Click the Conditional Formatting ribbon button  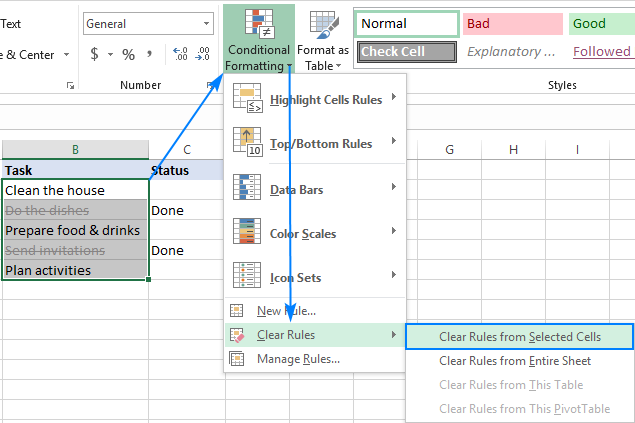click(259, 38)
